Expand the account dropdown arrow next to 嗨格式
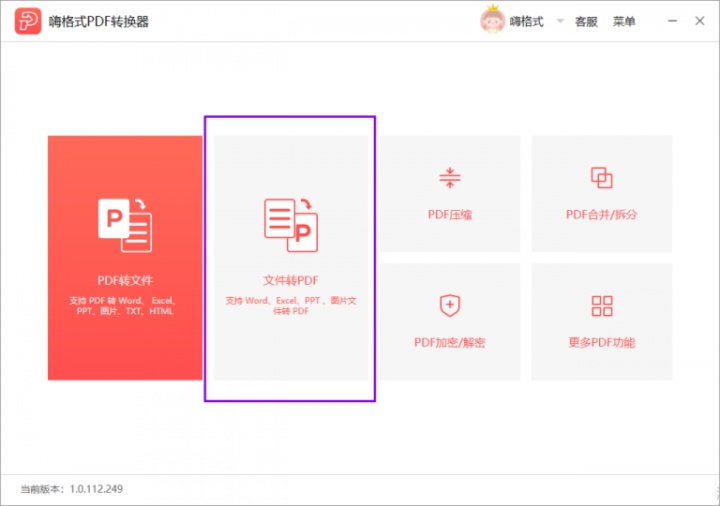 click(x=560, y=21)
